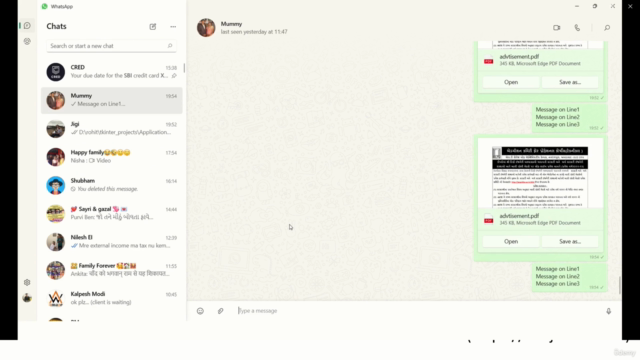Screen dimensions: 640x360
Task: Click the search chats input field
Action: click(x=111, y=46)
